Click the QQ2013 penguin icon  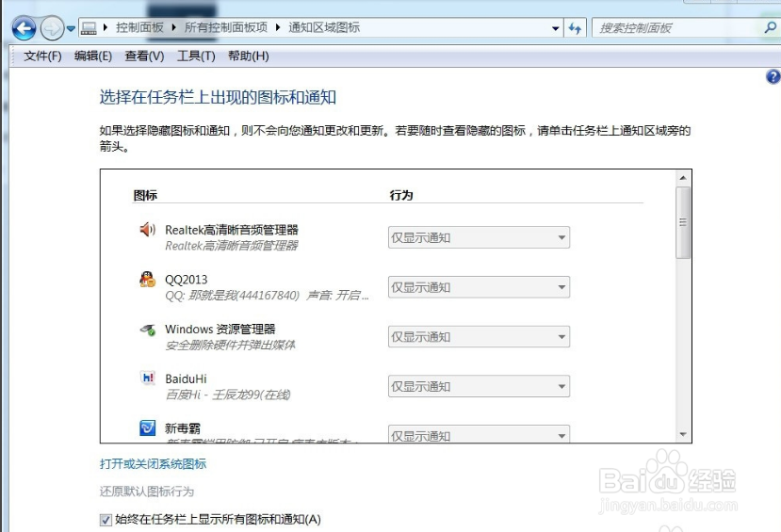147,280
